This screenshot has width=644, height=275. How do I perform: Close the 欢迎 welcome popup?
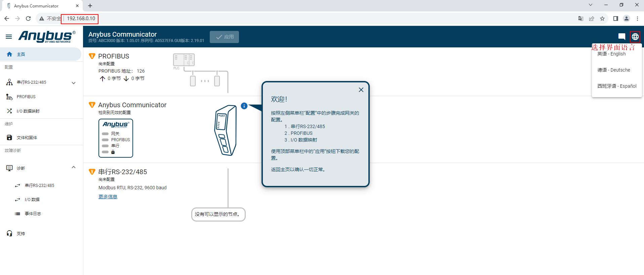(361, 90)
